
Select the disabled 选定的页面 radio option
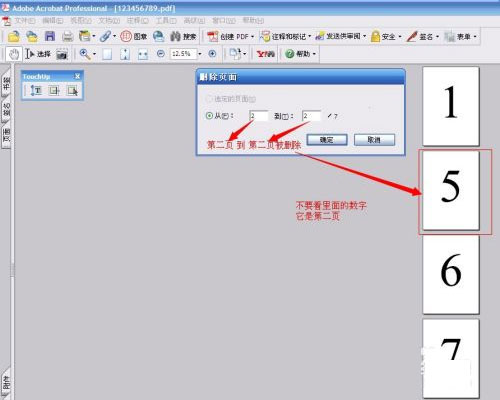[209, 99]
